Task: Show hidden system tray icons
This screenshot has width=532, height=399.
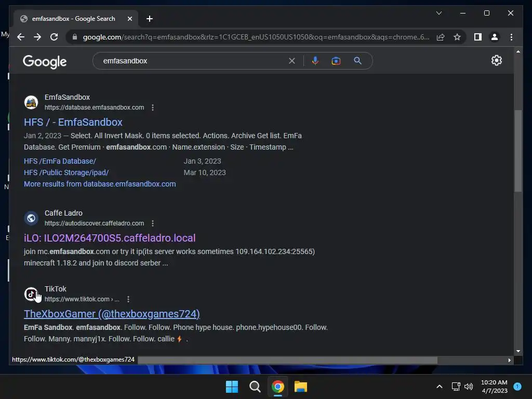Action: (439, 387)
